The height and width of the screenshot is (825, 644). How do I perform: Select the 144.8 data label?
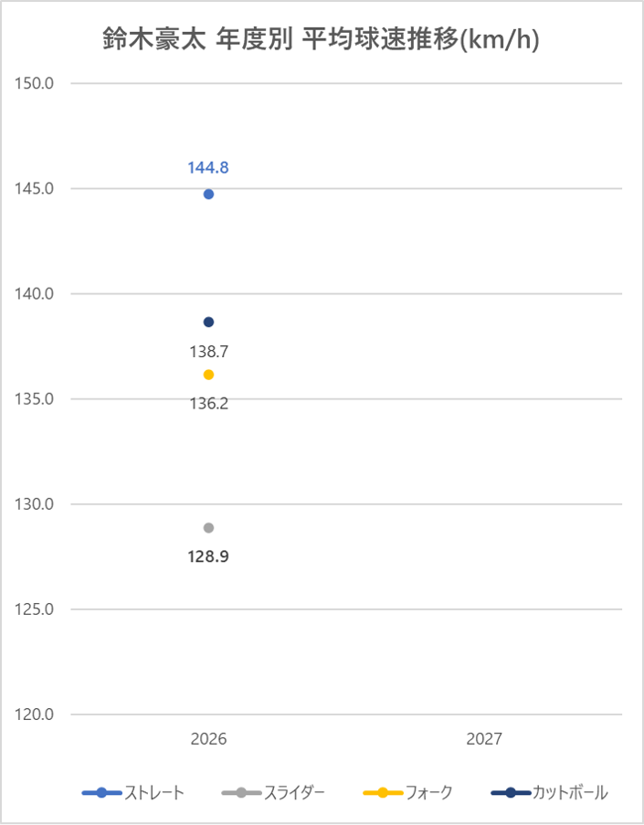(x=208, y=168)
